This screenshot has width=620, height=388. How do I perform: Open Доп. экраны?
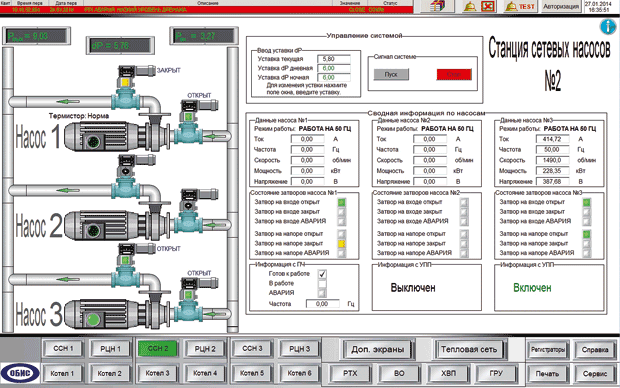[x=377, y=349]
